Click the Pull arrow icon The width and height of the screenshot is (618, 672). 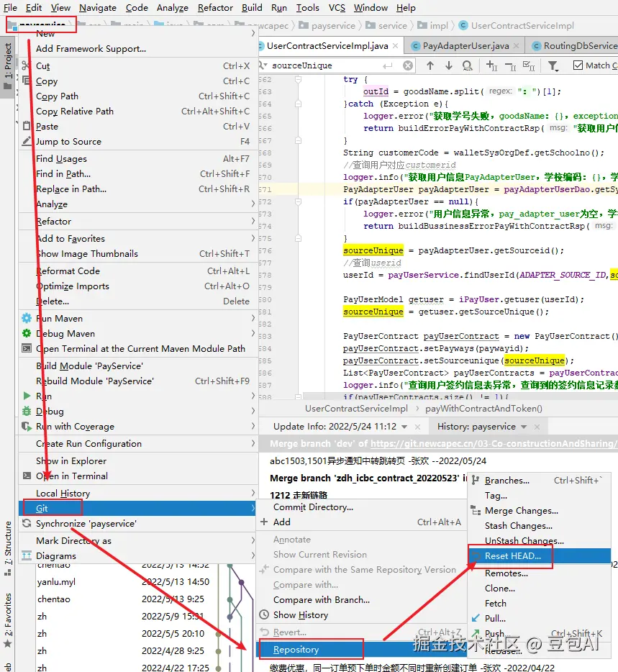(x=476, y=618)
